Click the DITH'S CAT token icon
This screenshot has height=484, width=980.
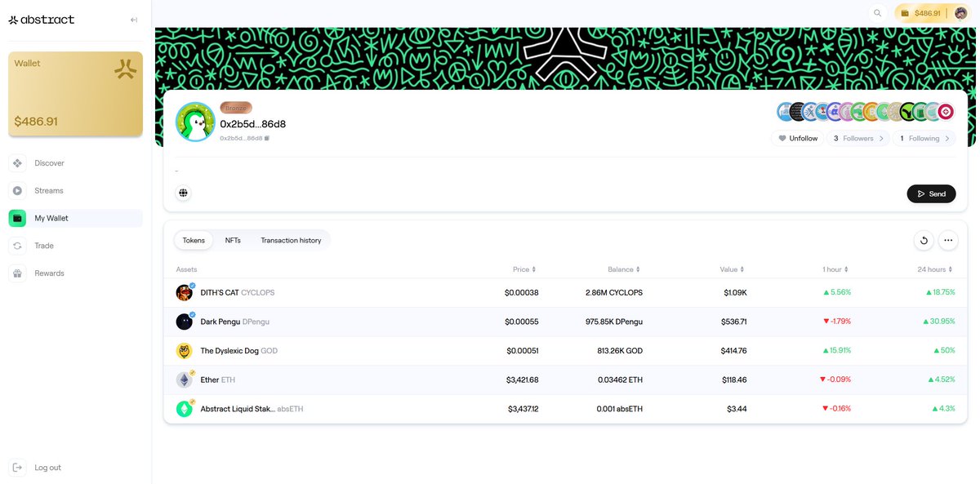pyautogui.click(x=184, y=292)
